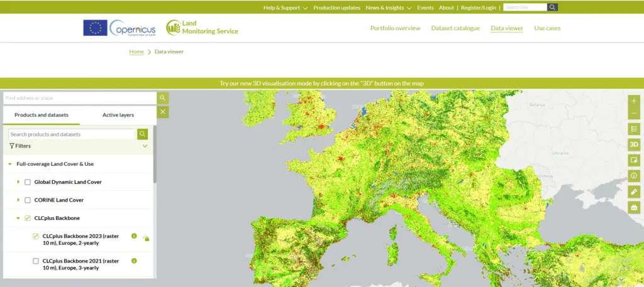Uncheck the CLCplus Backbone group checkbox
This screenshot has width=644, height=287.
coord(28,218)
